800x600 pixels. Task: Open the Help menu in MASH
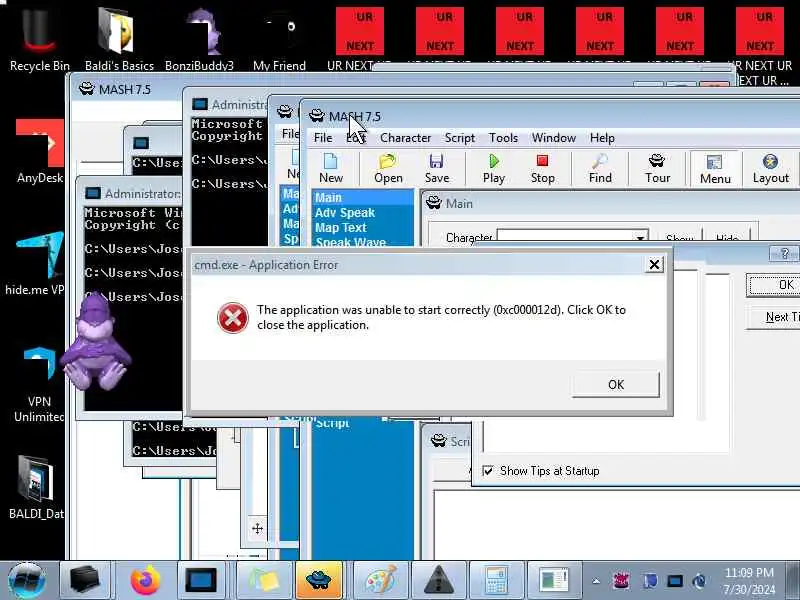[x=602, y=138]
